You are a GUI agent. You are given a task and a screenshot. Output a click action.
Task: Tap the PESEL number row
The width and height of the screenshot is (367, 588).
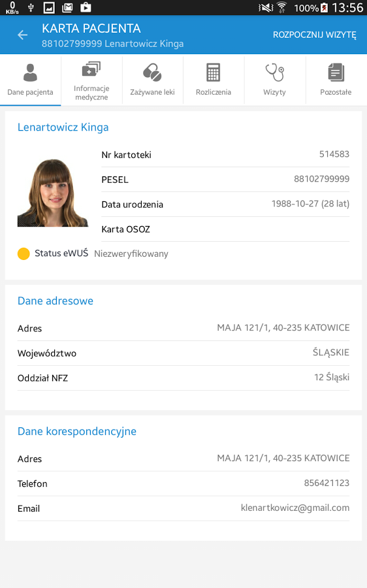pyautogui.click(x=225, y=180)
